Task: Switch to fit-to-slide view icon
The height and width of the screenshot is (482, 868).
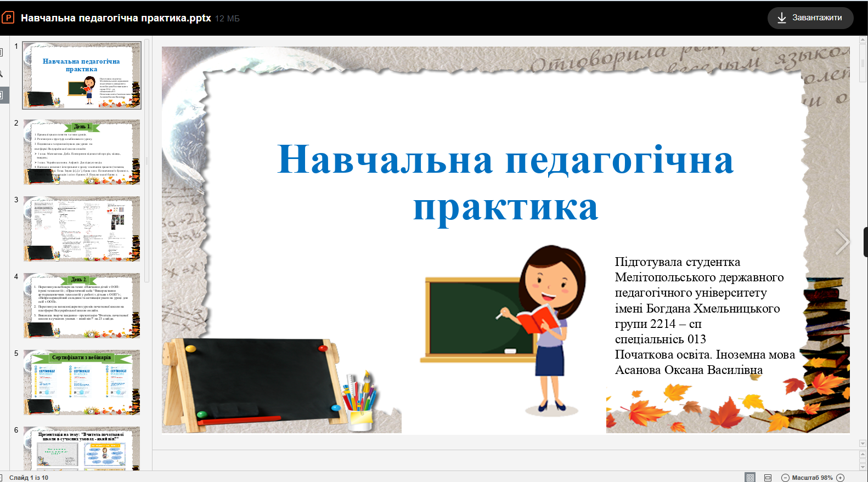Action: point(750,478)
